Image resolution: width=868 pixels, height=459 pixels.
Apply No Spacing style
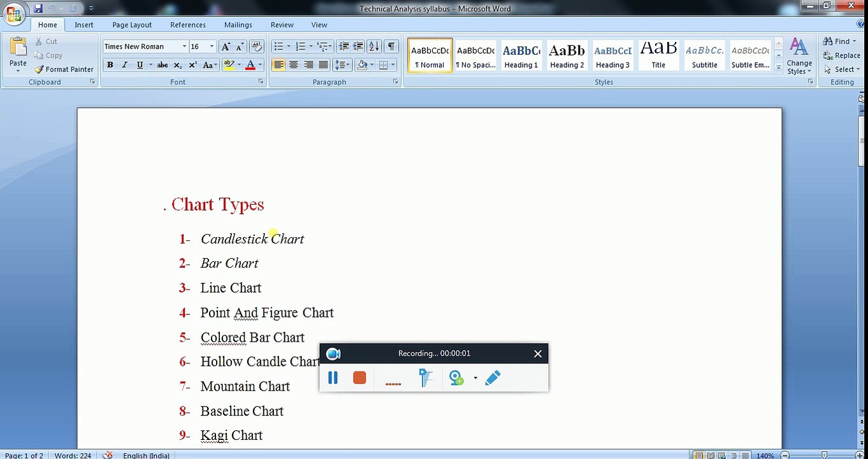click(x=475, y=55)
